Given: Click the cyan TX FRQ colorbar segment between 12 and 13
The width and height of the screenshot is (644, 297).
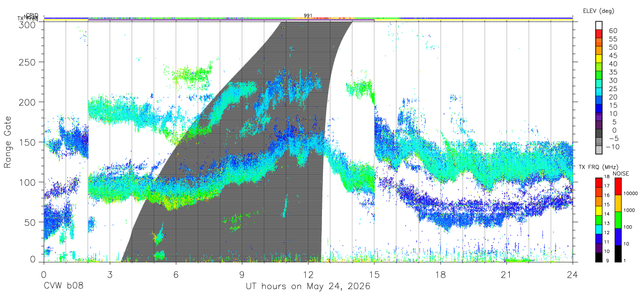Looking at the screenshot, I should 599,228.
